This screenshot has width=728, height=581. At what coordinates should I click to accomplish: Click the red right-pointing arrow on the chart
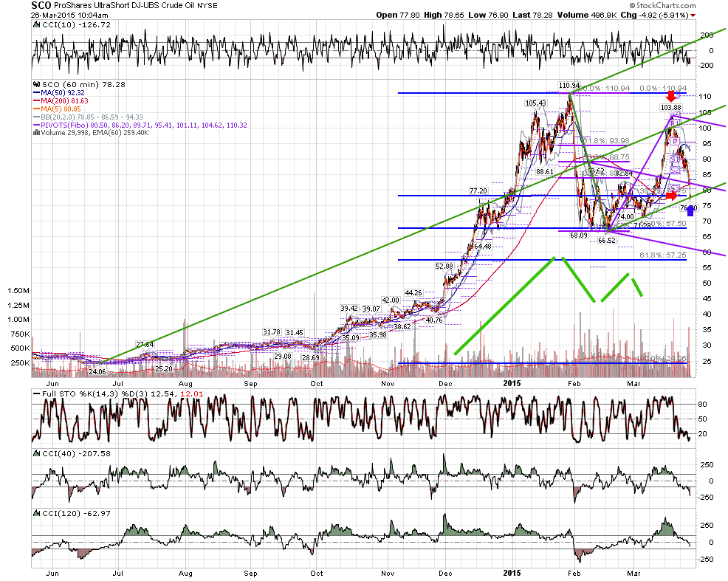[672, 196]
